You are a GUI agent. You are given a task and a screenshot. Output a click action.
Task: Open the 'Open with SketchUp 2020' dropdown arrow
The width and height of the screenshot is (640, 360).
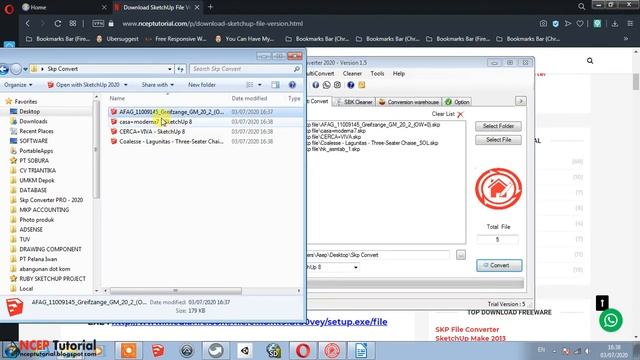126,85
